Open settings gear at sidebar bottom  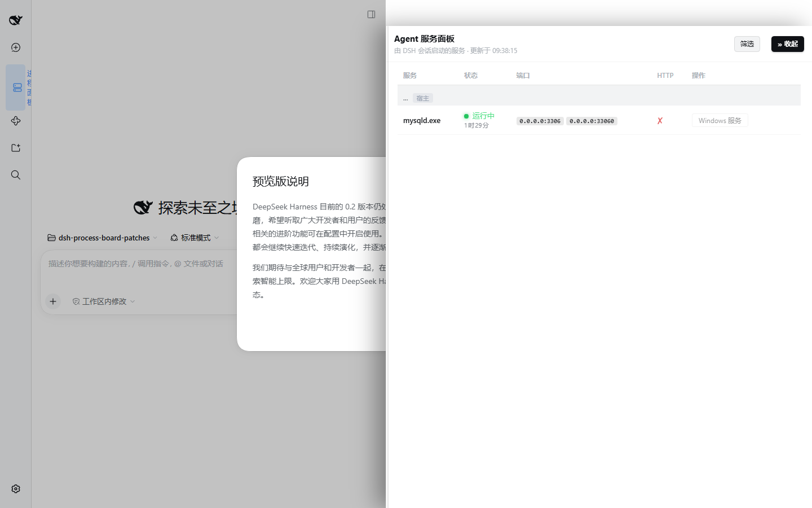pyautogui.click(x=16, y=489)
